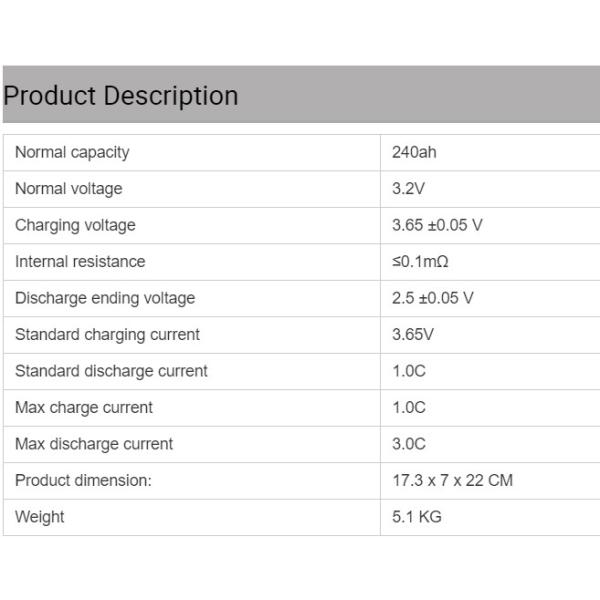Screen dimensions: 600x600
Task: Select the Discharge ending voltage label
Action: click(105, 298)
